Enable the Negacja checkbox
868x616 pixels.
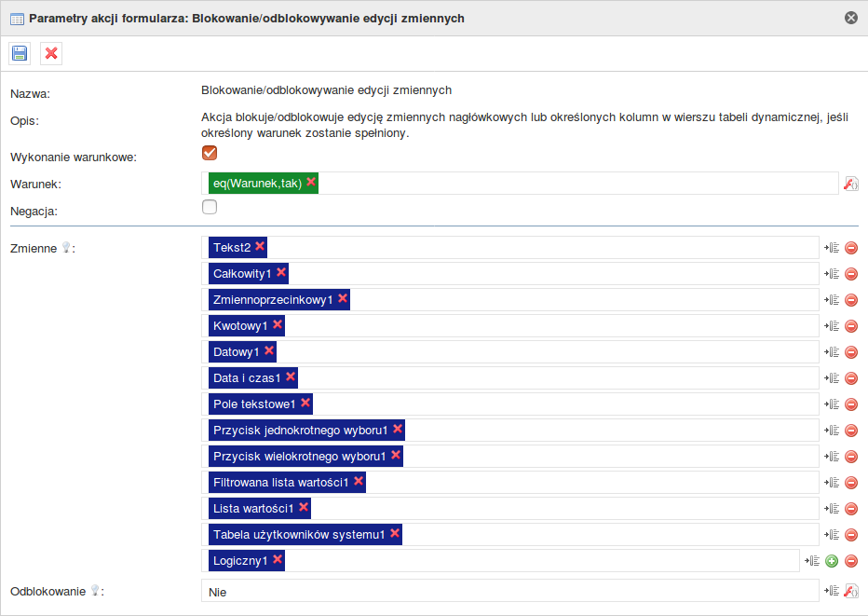210,207
